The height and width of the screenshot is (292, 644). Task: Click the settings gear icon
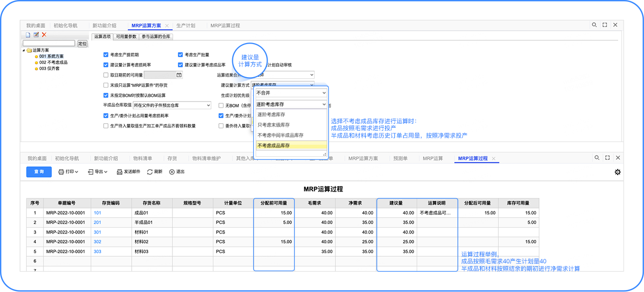pyautogui.click(x=617, y=172)
